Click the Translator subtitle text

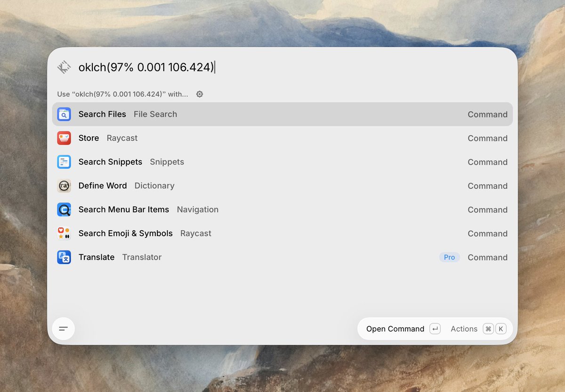click(142, 257)
